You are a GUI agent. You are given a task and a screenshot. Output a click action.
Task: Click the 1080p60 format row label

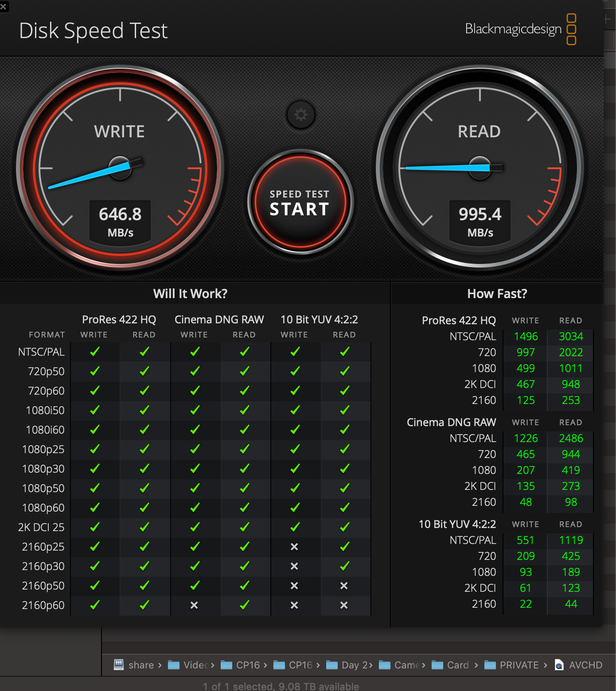[x=43, y=508]
